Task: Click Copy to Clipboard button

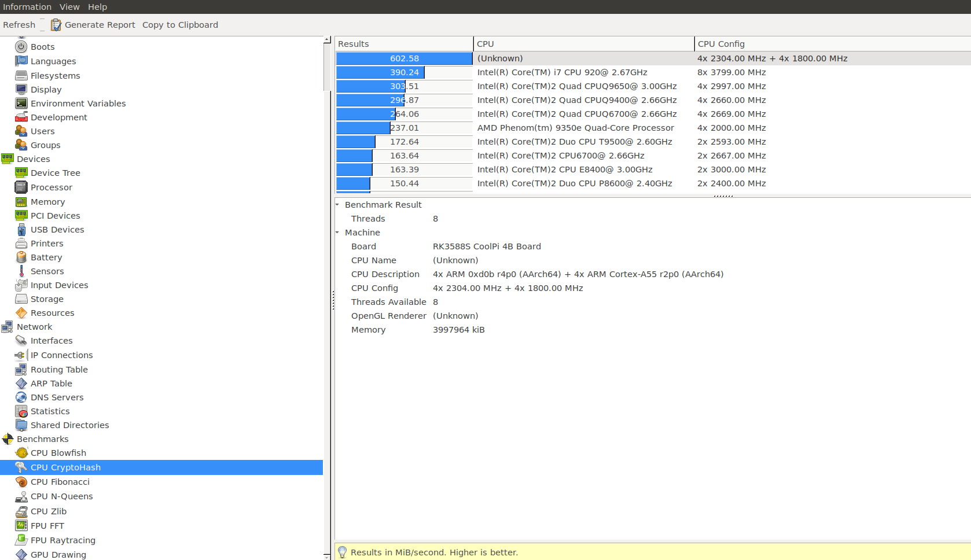Action: pos(180,25)
